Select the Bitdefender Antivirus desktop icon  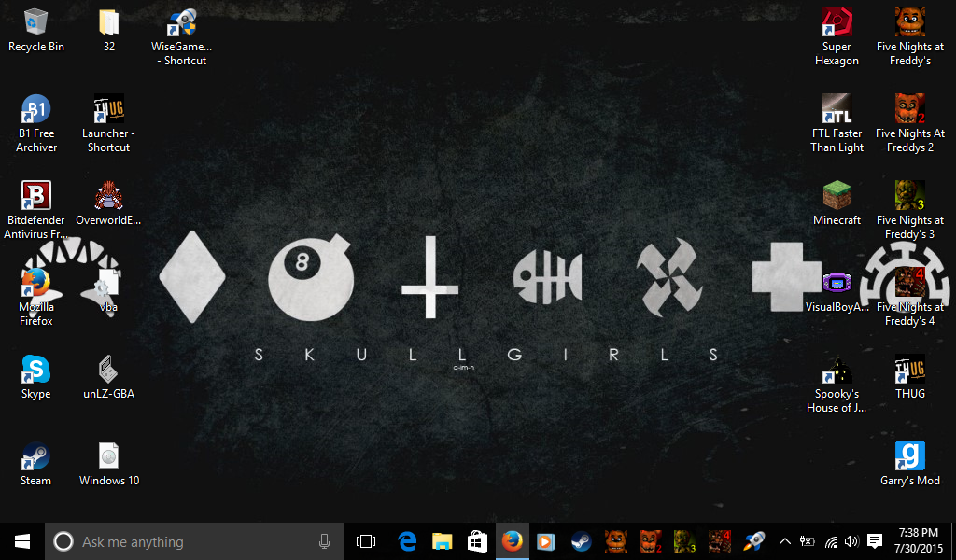(36, 210)
